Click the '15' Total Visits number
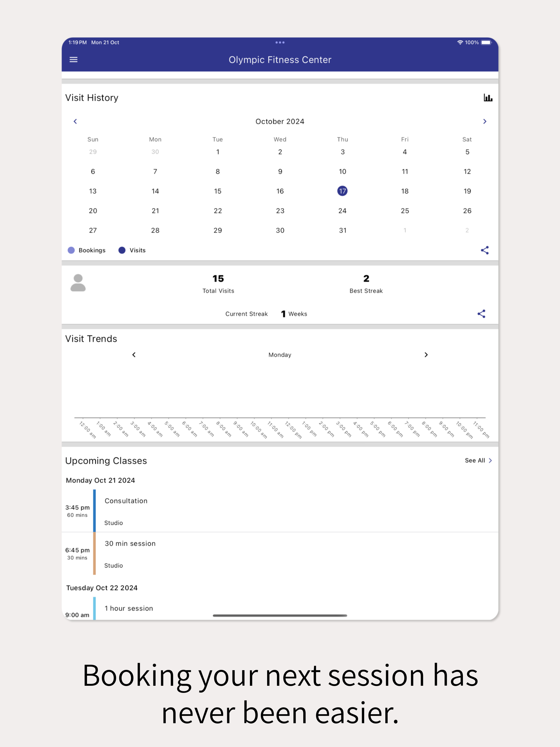Image resolution: width=560 pixels, height=747 pixels. [218, 279]
